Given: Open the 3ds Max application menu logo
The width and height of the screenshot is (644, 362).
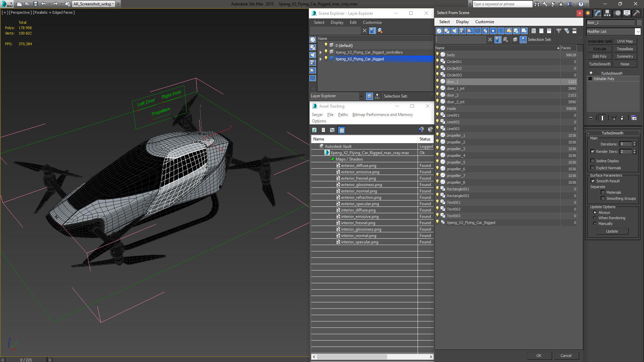Looking at the screenshot, I should point(7,4).
